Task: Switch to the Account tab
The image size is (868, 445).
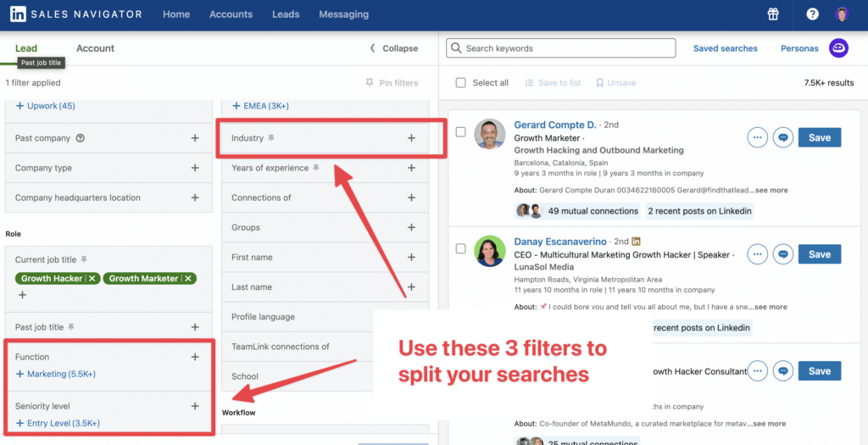Action: [x=95, y=48]
